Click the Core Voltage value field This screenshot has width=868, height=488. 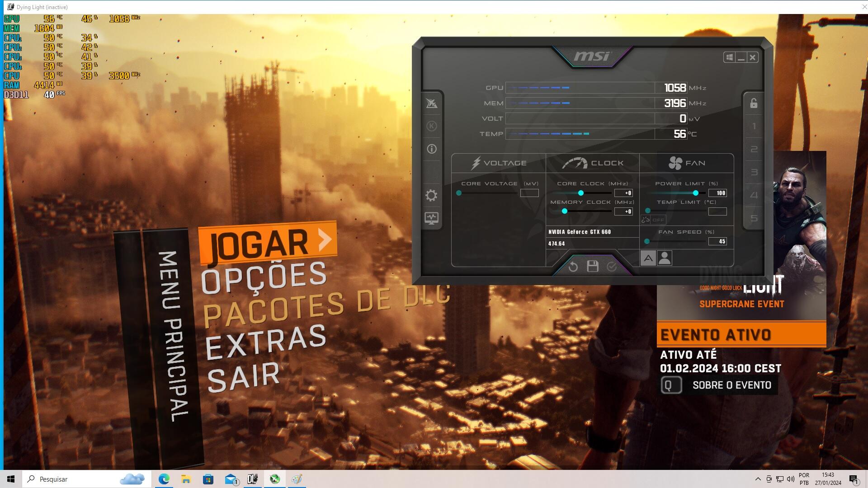click(529, 193)
